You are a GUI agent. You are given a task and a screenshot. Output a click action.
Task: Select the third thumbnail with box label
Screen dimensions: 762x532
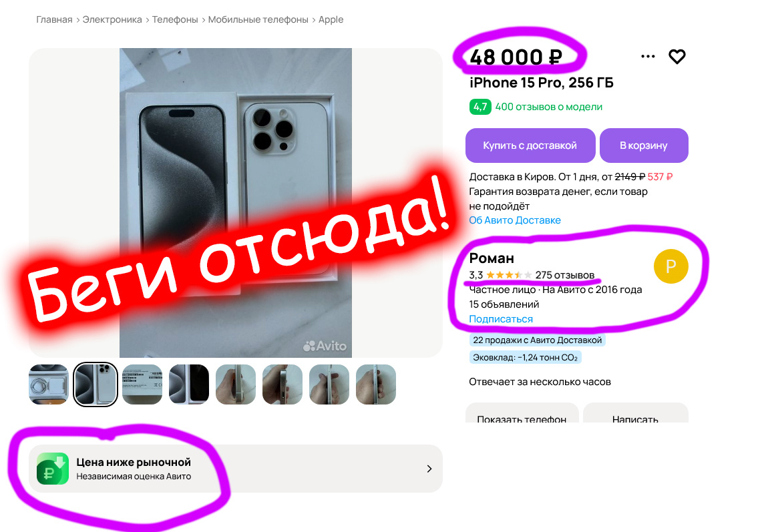(x=142, y=384)
